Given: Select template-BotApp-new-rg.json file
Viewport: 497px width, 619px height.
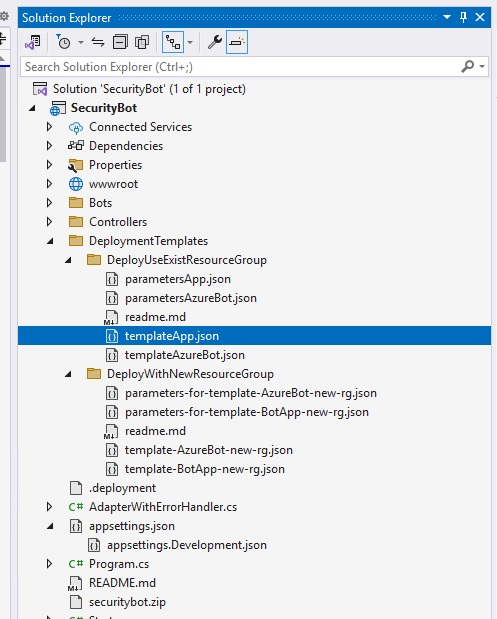Looking at the screenshot, I should (x=205, y=469).
